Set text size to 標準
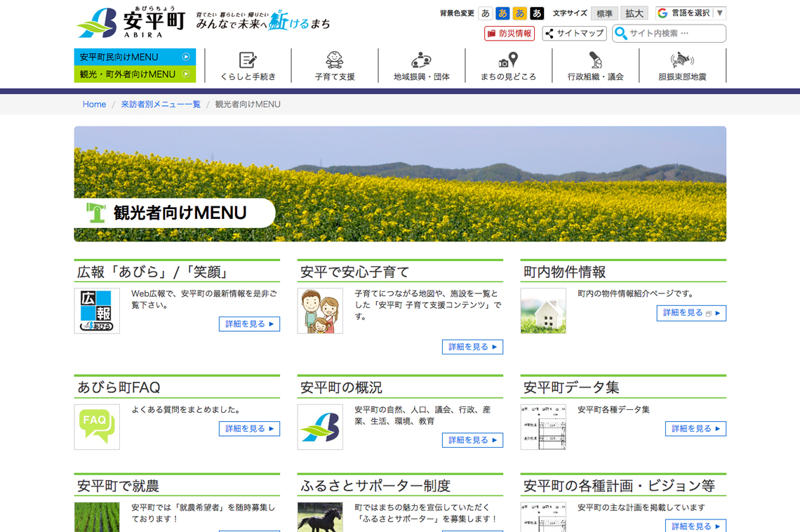Screen dimensions: 800x532 [605, 13]
